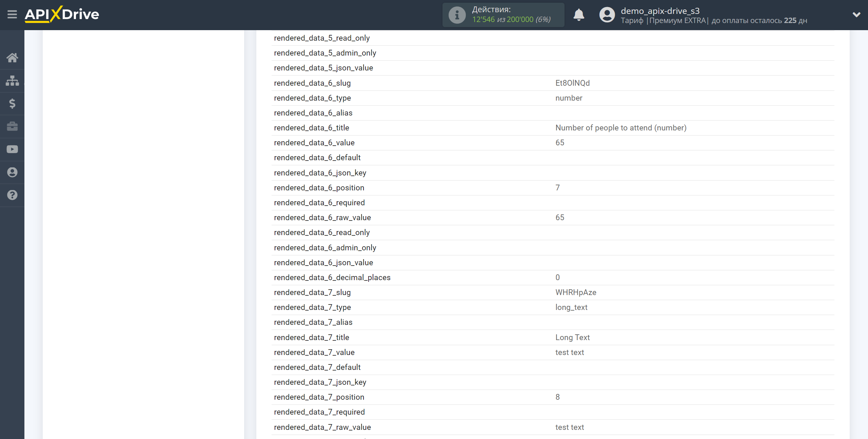Click the demo_apix-drive_s3 username
Screen dimensions: 868x439
(x=660, y=11)
